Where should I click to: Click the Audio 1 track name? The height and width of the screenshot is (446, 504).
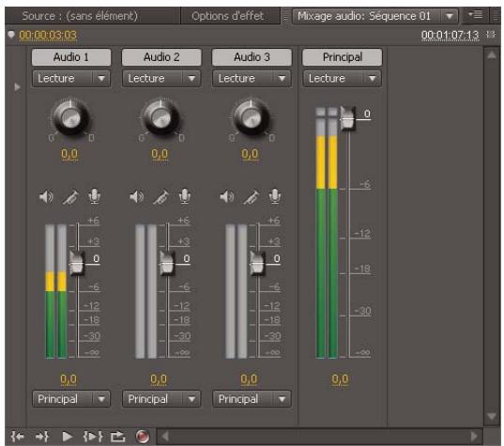71,57
